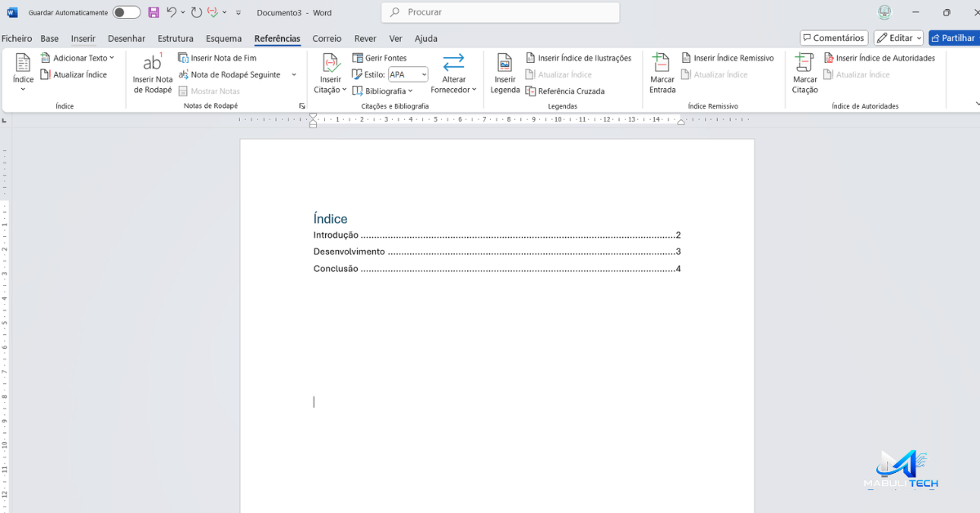Click the Desenvolvimento table of contents entry
Screen dimensions: 980x513
[497, 252]
